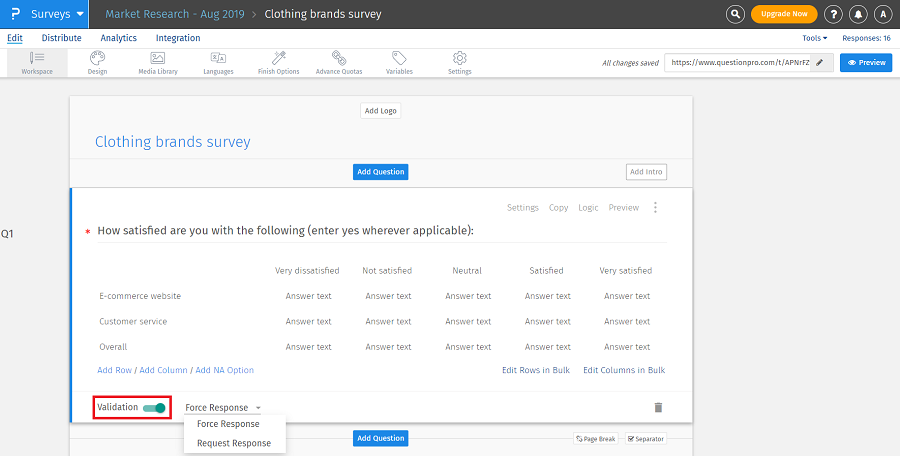Switch to the Analytics tab

click(119, 38)
